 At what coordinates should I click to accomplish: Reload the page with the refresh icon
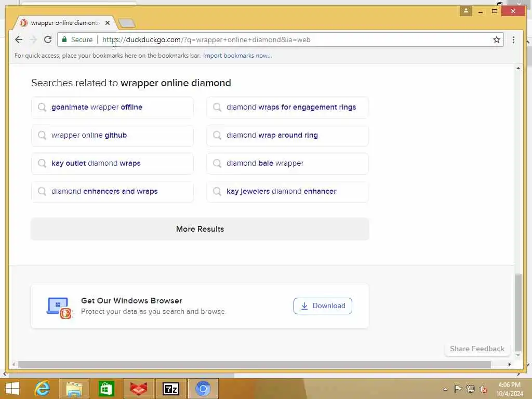click(x=48, y=39)
